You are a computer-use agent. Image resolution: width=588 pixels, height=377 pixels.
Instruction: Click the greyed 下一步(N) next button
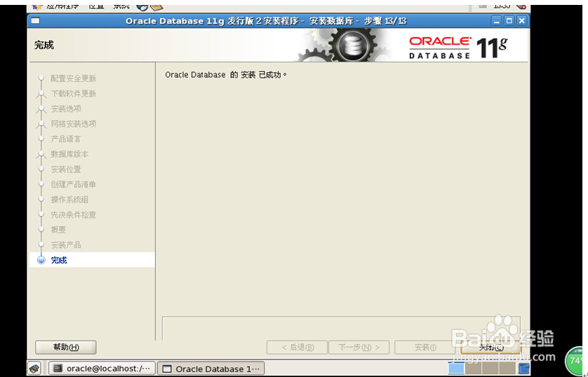[x=359, y=348]
